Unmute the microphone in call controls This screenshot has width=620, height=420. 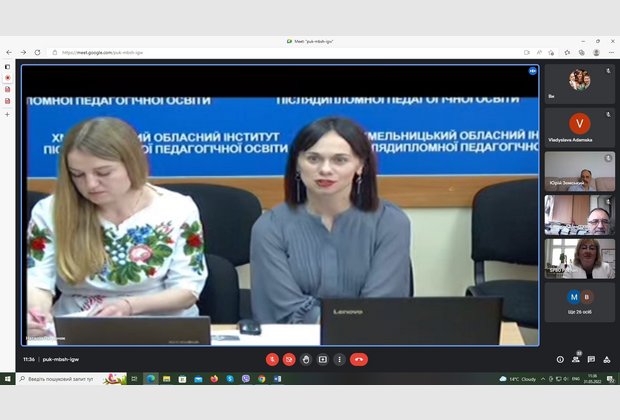click(272, 359)
